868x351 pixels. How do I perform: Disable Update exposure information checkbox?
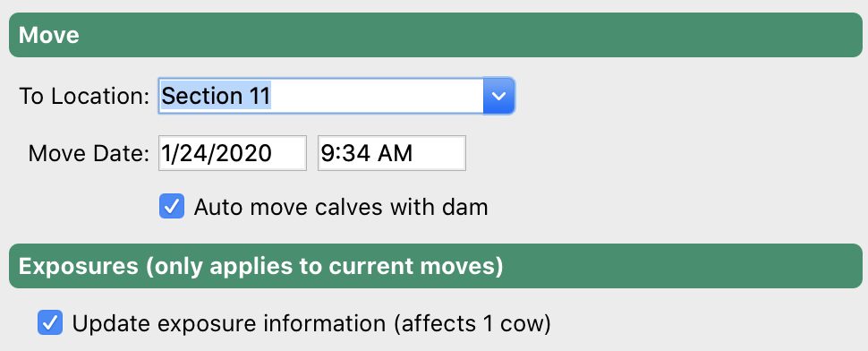(50, 322)
